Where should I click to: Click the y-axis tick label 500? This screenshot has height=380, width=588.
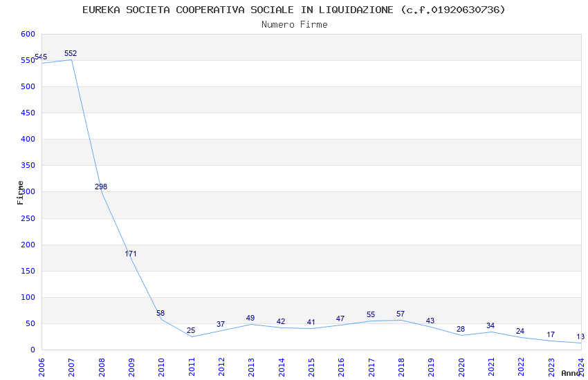[28, 86]
